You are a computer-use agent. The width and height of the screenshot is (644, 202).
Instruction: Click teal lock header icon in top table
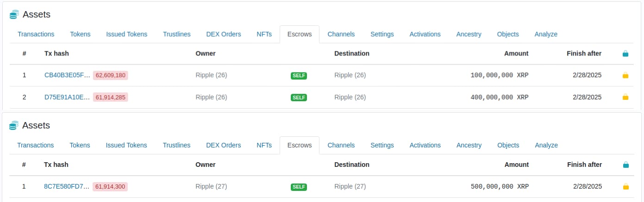[x=625, y=54]
